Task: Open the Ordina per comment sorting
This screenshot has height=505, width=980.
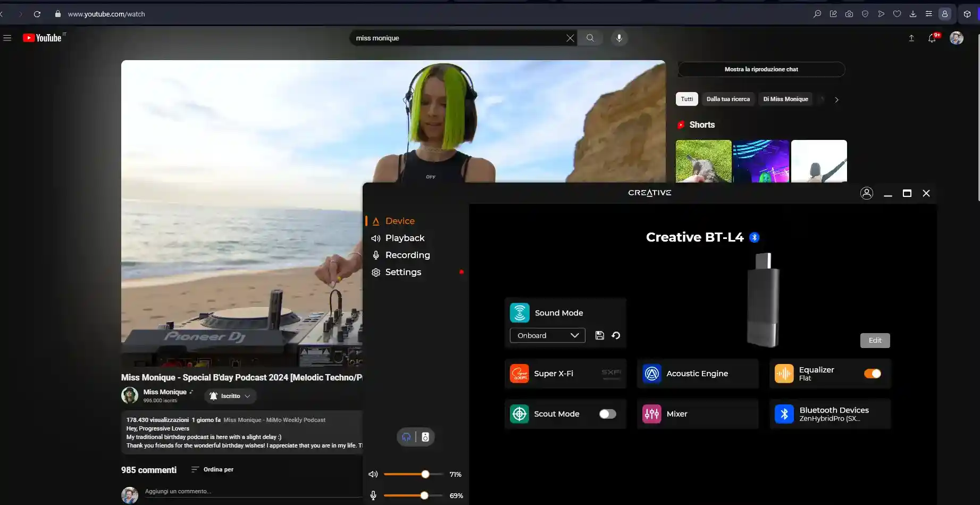Action: click(x=213, y=469)
